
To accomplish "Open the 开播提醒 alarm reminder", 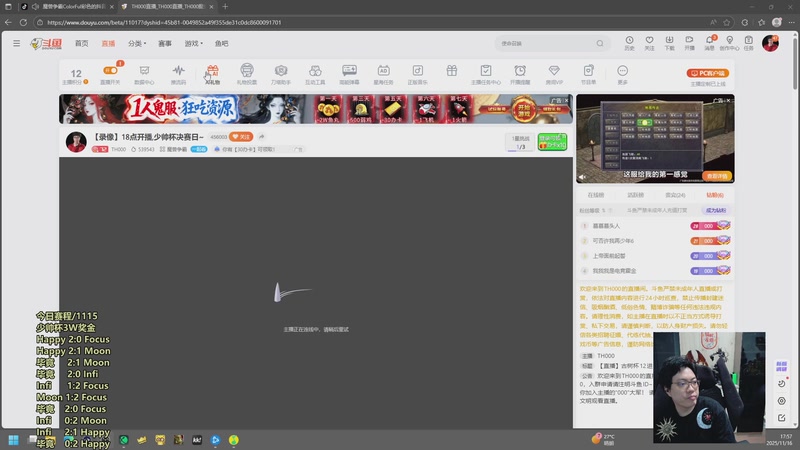I will (x=520, y=74).
